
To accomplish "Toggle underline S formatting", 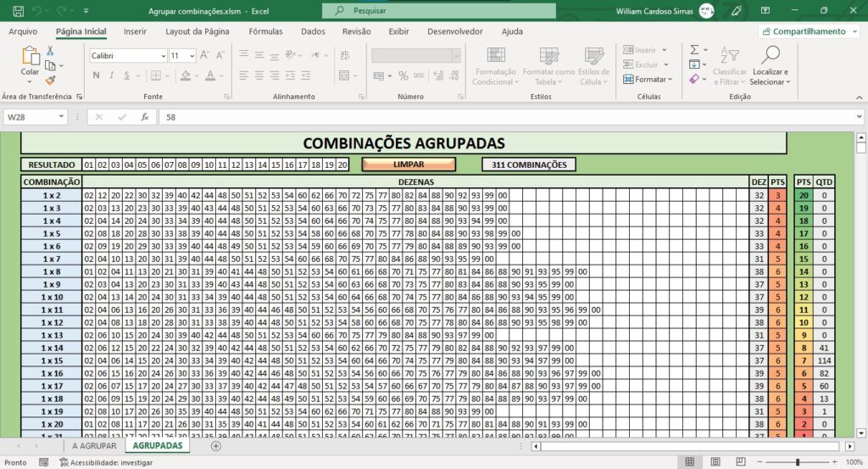I will click(127, 75).
